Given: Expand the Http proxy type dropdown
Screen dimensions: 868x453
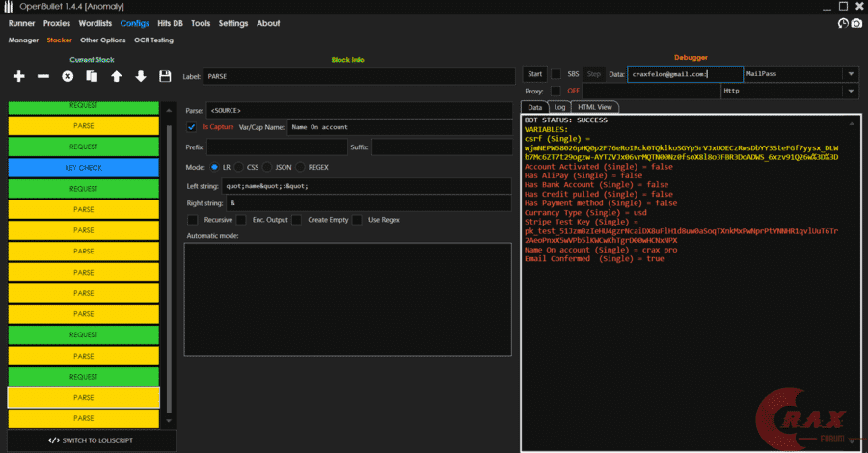Looking at the screenshot, I should [850, 91].
